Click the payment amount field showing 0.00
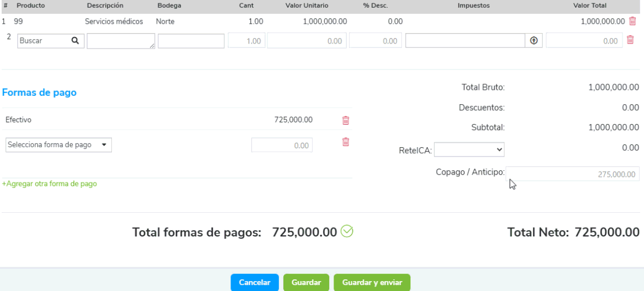The height and width of the screenshot is (291, 644). (x=282, y=145)
